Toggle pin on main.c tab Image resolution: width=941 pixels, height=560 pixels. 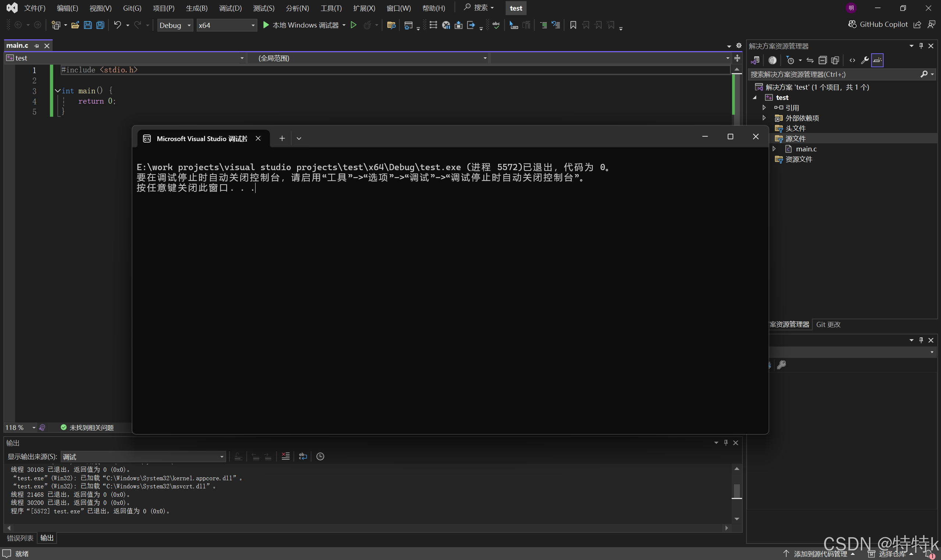pyautogui.click(x=37, y=46)
